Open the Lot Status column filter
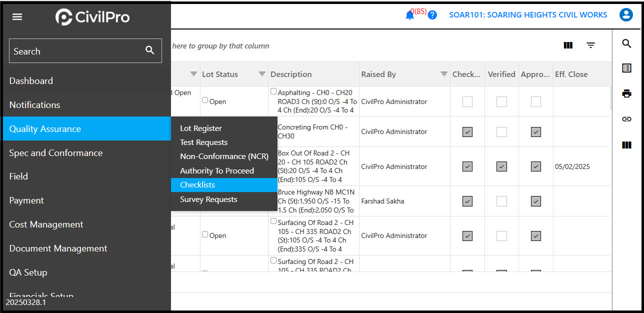The height and width of the screenshot is (313, 644). pos(261,74)
